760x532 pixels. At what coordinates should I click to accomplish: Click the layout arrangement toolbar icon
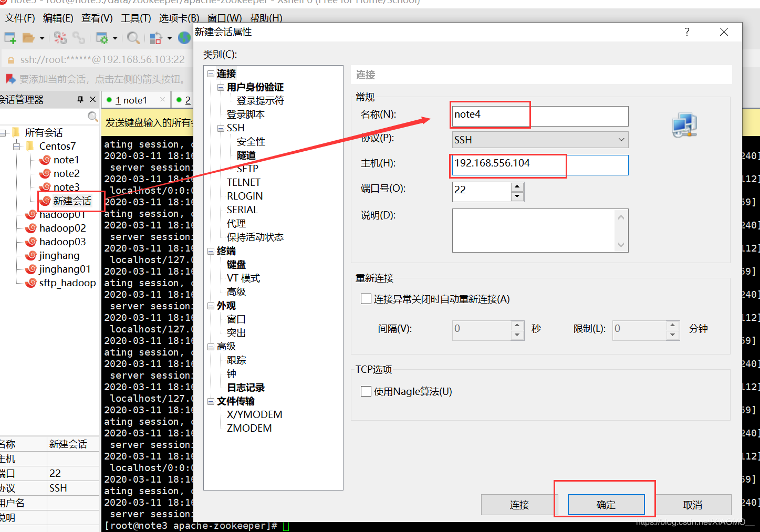click(x=156, y=38)
